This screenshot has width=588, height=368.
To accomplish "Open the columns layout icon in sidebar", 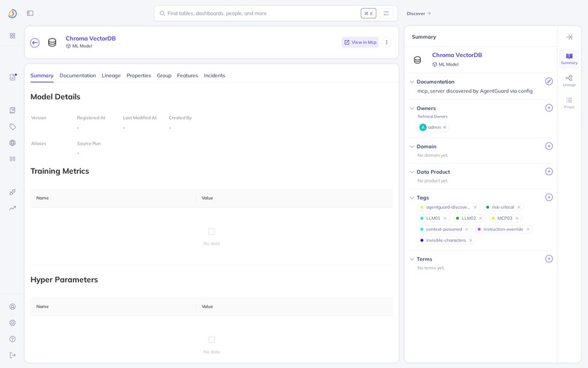I will coord(12,159).
